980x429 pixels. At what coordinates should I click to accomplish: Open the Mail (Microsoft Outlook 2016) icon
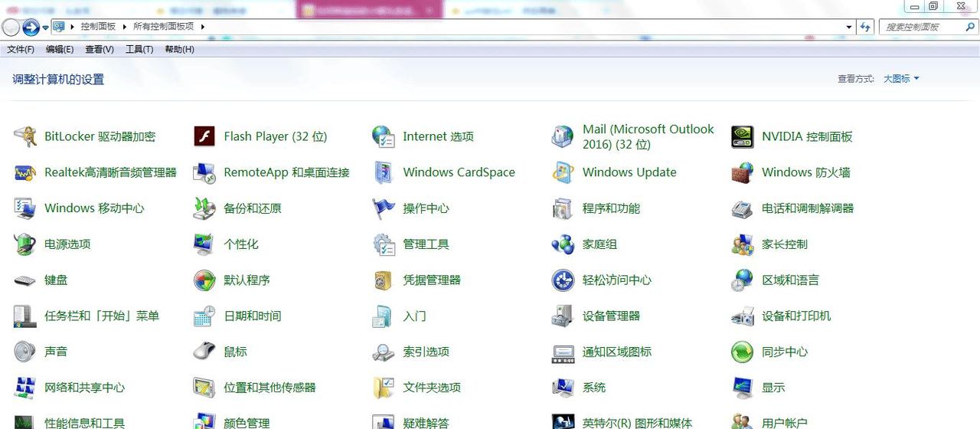click(563, 136)
